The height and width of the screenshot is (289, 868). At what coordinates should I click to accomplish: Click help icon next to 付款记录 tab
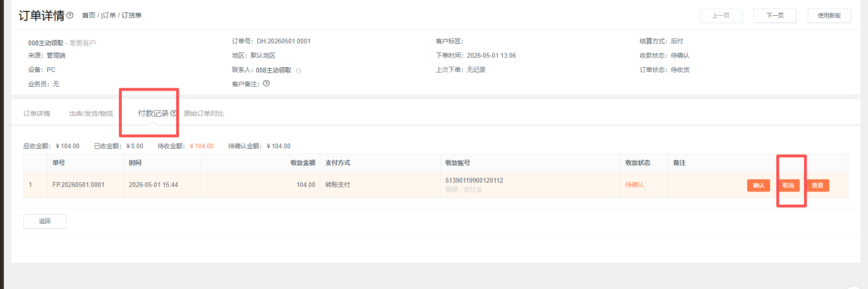(173, 114)
